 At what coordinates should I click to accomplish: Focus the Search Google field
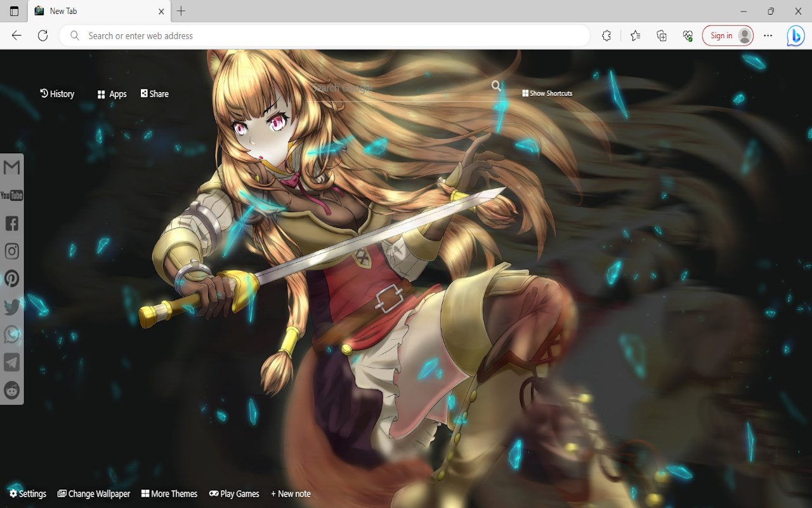[400, 87]
